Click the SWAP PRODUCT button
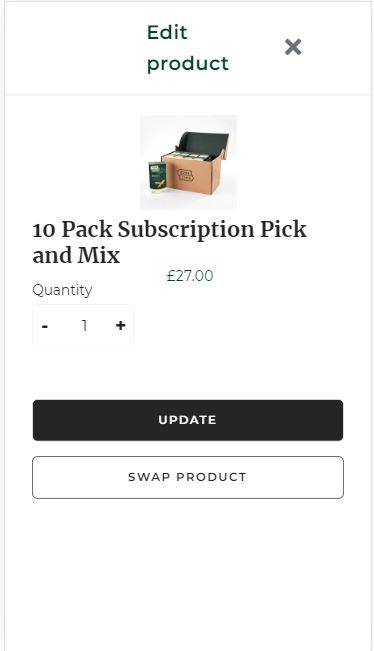374x651 pixels. tap(188, 477)
